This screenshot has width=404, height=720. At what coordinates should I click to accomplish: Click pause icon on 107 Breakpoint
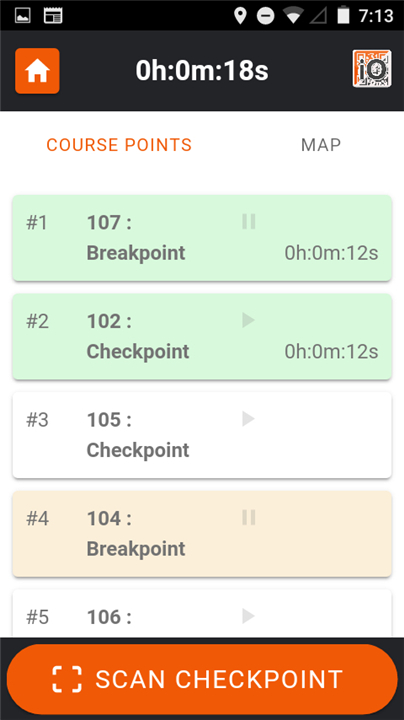248,222
